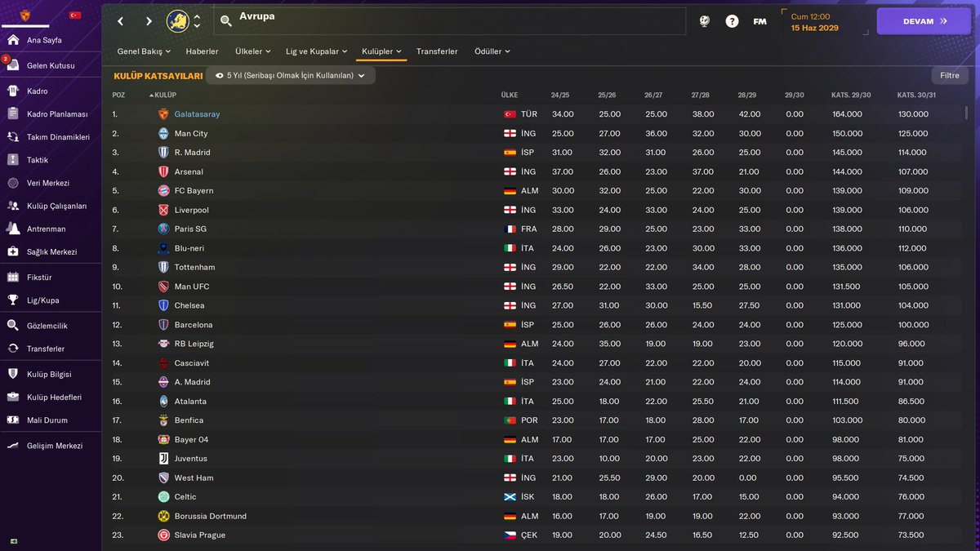Sort by the 24/25 column header
This screenshot has height=551, width=980.
(x=560, y=96)
